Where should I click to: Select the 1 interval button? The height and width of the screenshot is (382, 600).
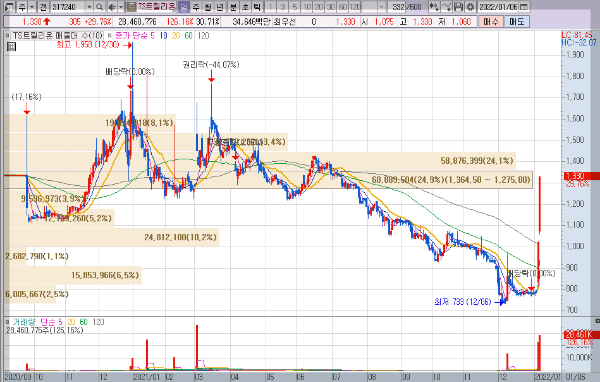coord(271,7)
